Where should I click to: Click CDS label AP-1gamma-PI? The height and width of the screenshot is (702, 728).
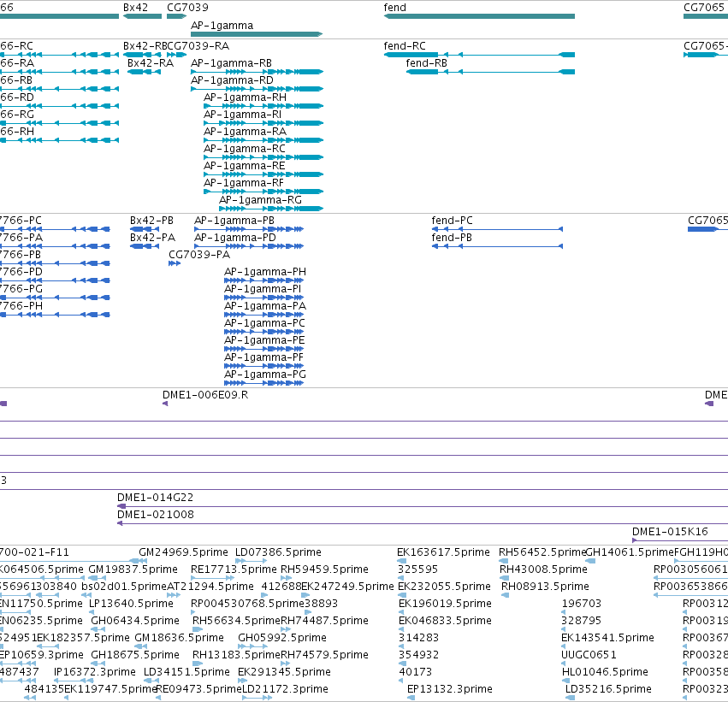click(x=263, y=289)
